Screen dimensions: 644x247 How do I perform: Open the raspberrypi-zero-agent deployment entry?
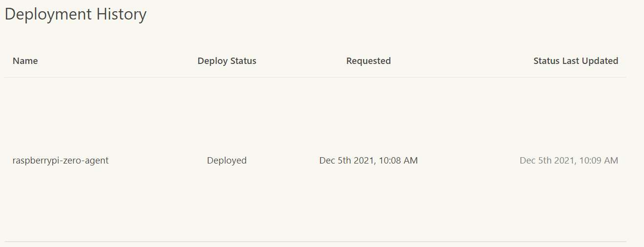61,161
